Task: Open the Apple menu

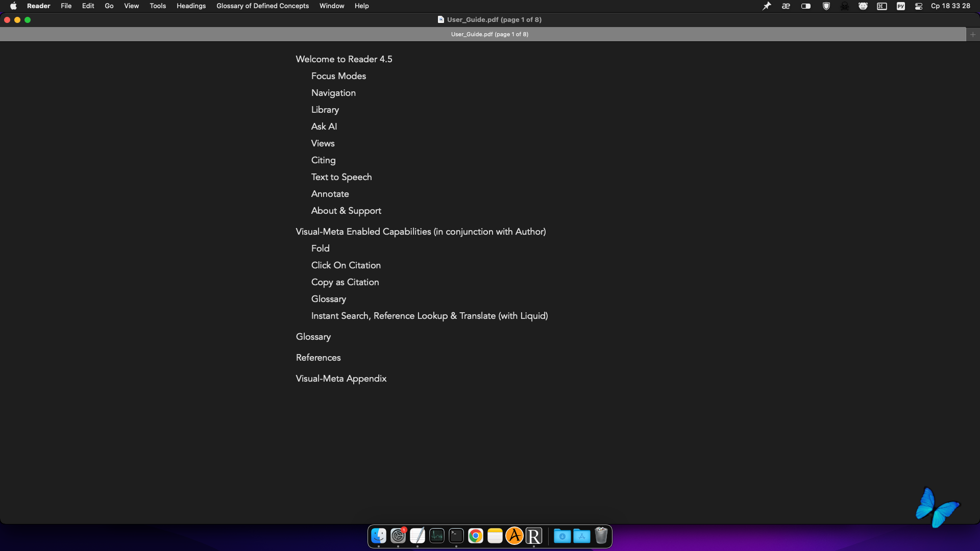Action: (x=13, y=6)
